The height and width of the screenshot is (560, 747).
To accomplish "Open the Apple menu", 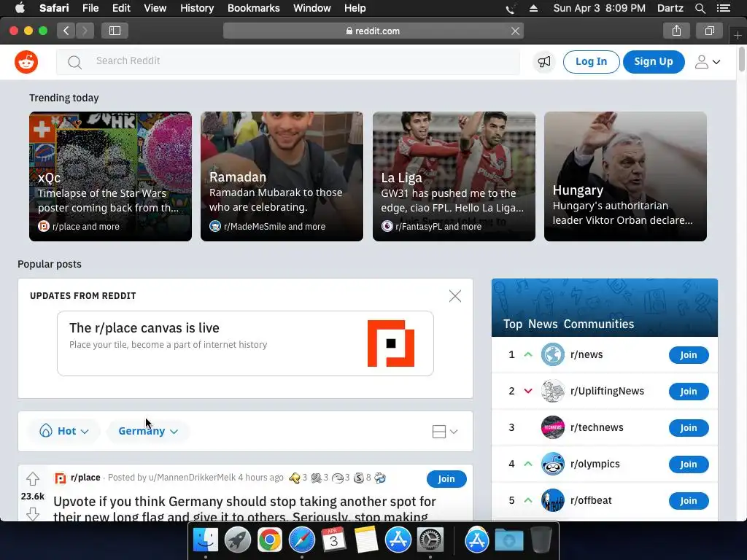I will point(20,8).
